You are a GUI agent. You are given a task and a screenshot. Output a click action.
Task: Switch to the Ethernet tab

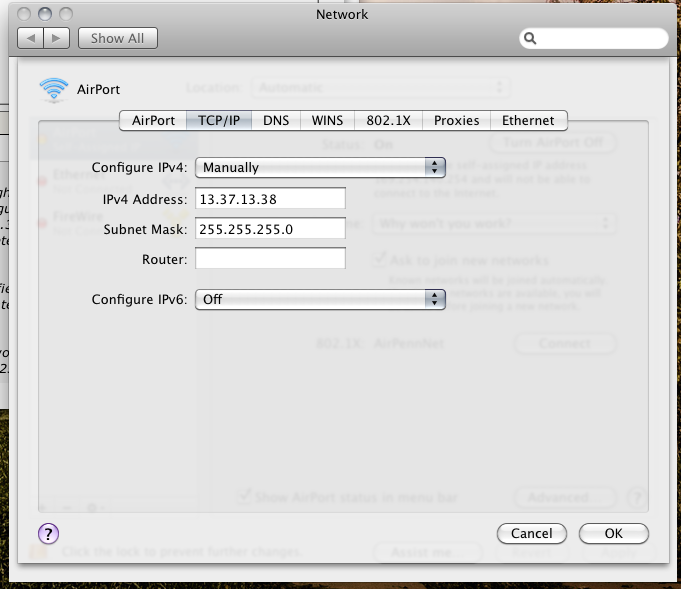[529, 120]
